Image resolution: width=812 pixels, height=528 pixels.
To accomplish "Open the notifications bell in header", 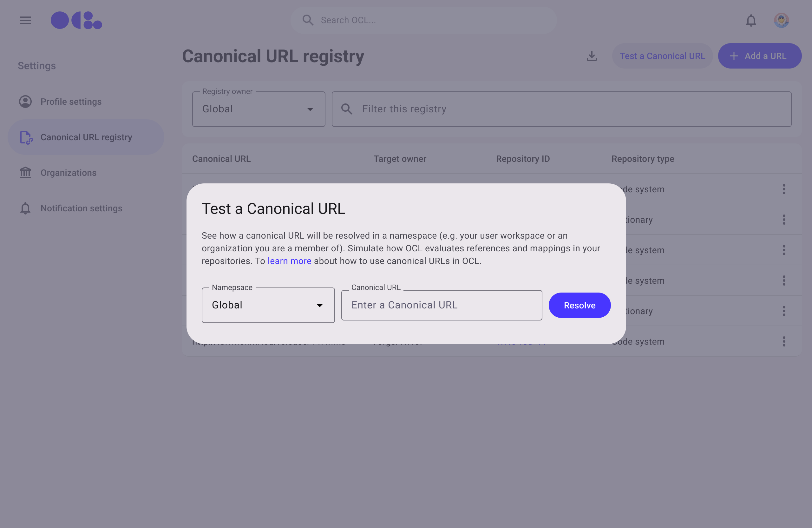I will (x=750, y=21).
